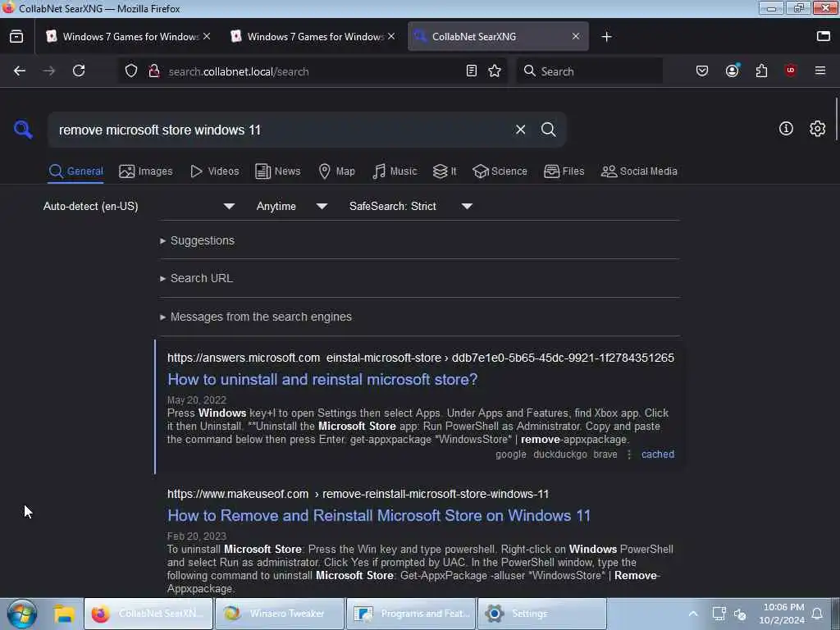Select the Social Media search category
This screenshot has width=840, height=630.
(639, 171)
